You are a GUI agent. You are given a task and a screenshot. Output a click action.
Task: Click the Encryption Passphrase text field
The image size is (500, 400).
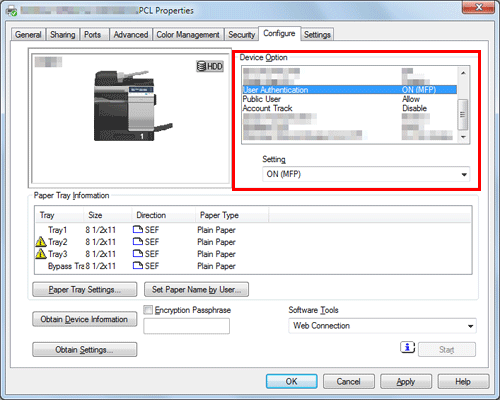click(x=186, y=326)
